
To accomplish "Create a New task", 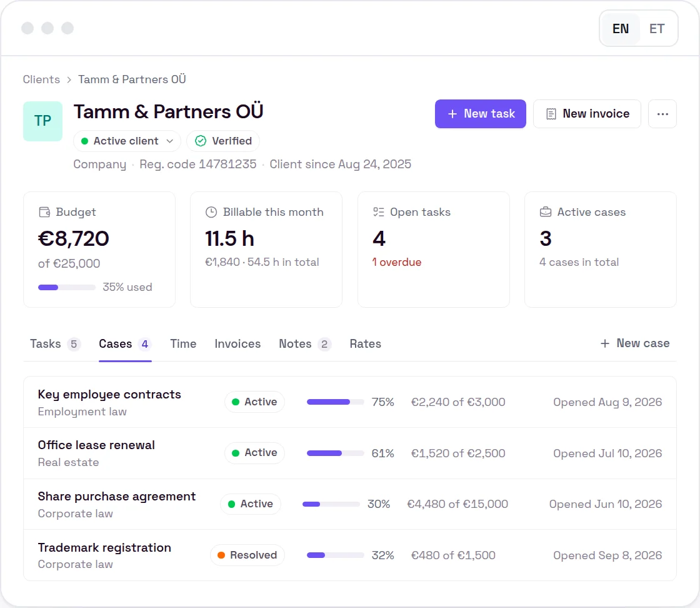I will pos(481,114).
